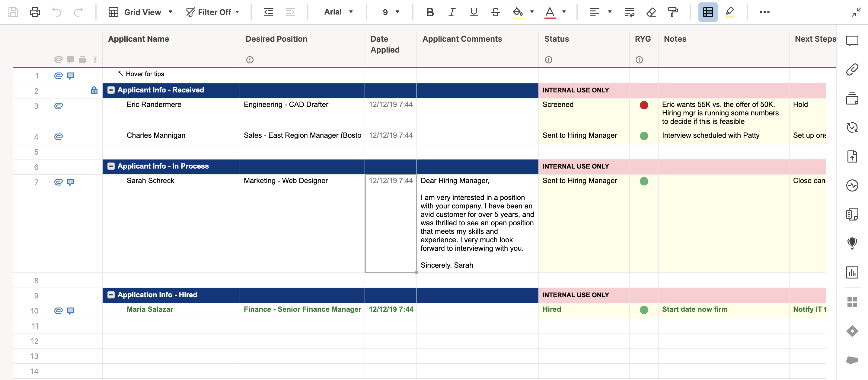Open the Proofs panel icon
Image resolution: width=868 pixels, height=380 pixels.
(852, 98)
